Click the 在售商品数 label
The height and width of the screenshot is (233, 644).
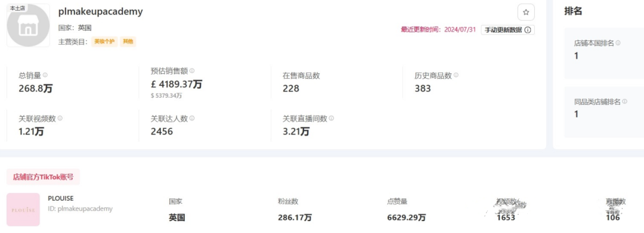pos(301,76)
